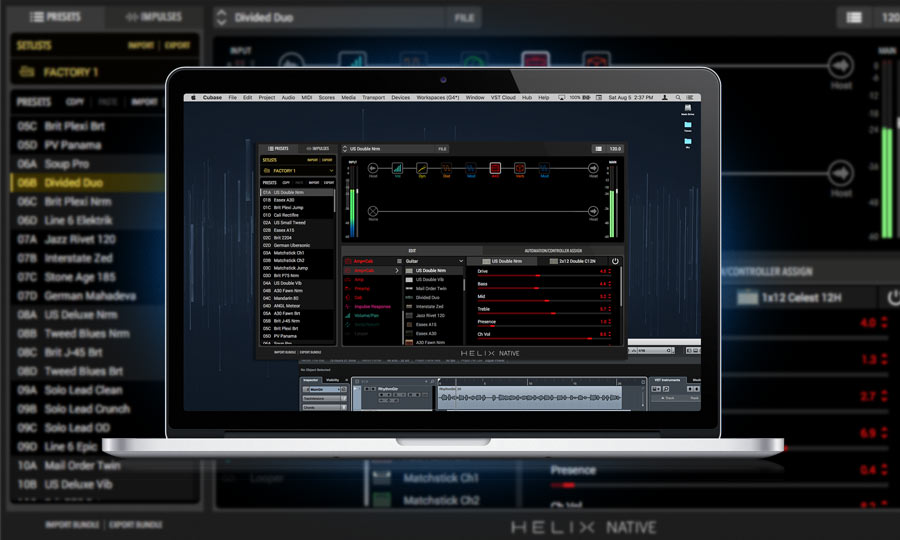
Task: Select preset 01B Essex A30
Action: point(297,200)
